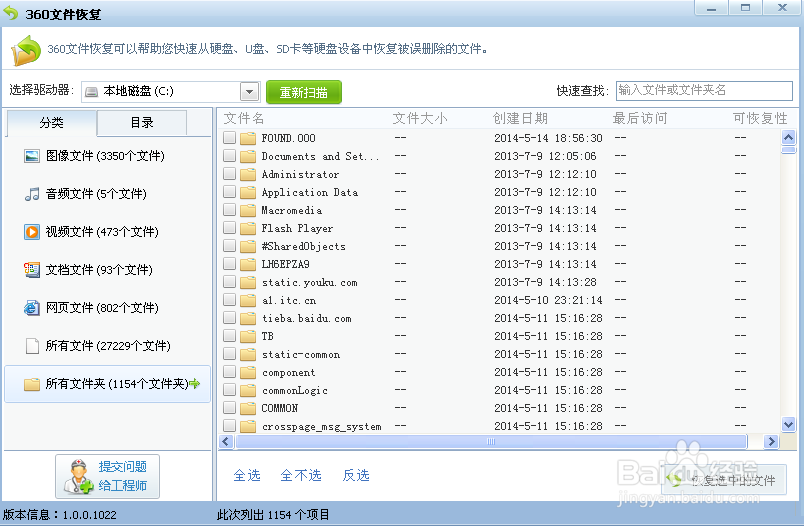Tick the checkbox for #SharedObjects
This screenshot has height=526, width=804.
(x=229, y=246)
